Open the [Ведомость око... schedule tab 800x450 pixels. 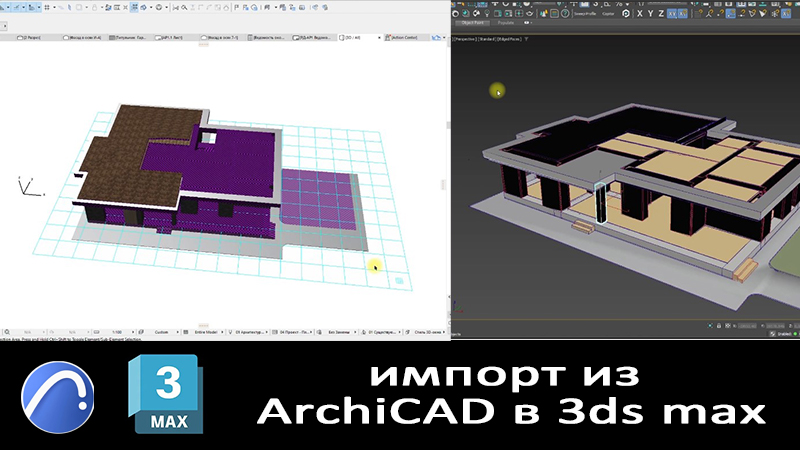pyautogui.click(x=266, y=37)
